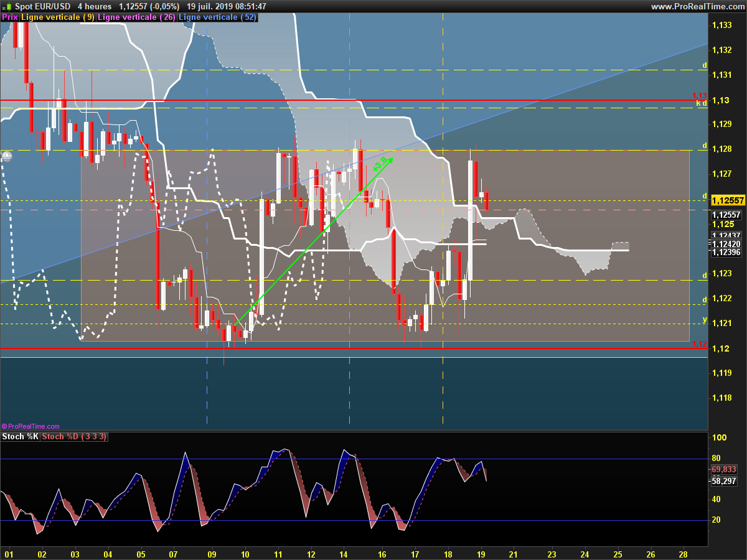This screenshot has height=560, width=747.
Task: Click the yellow k d line label
Action: pyautogui.click(x=702, y=104)
